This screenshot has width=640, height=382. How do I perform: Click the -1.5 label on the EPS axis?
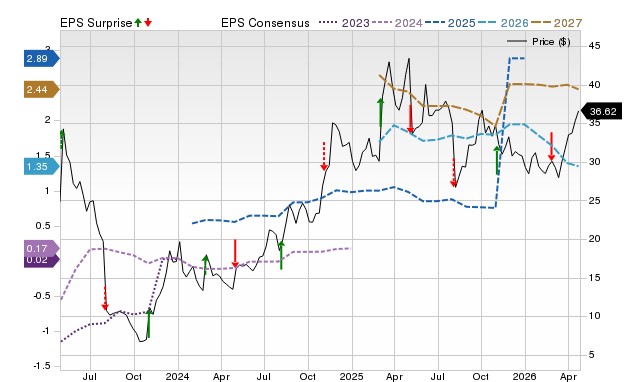[42, 366]
